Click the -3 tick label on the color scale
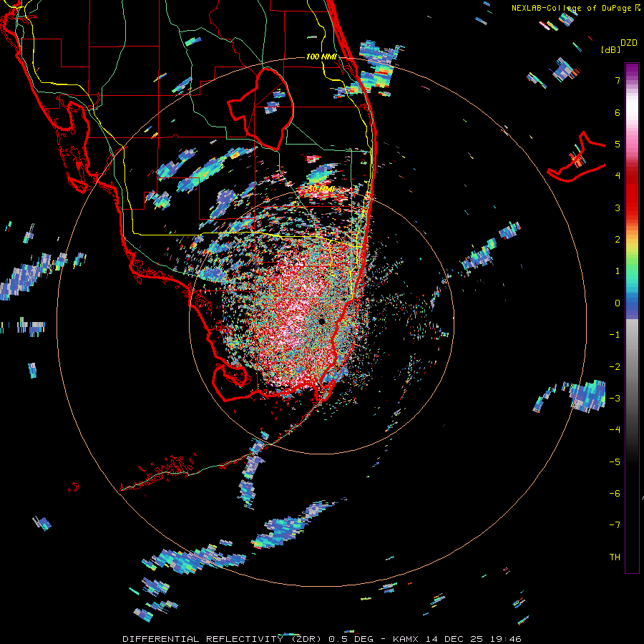The width and height of the screenshot is (644, 644). point(615,398)
